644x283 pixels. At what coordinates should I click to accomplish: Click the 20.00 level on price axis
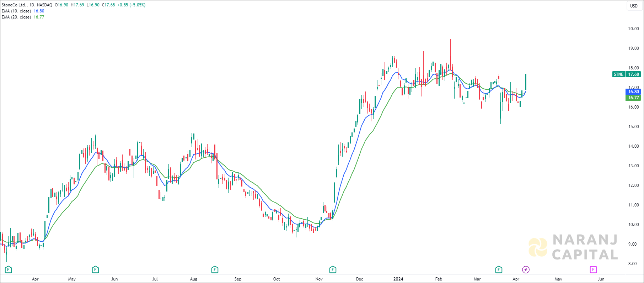633,29
